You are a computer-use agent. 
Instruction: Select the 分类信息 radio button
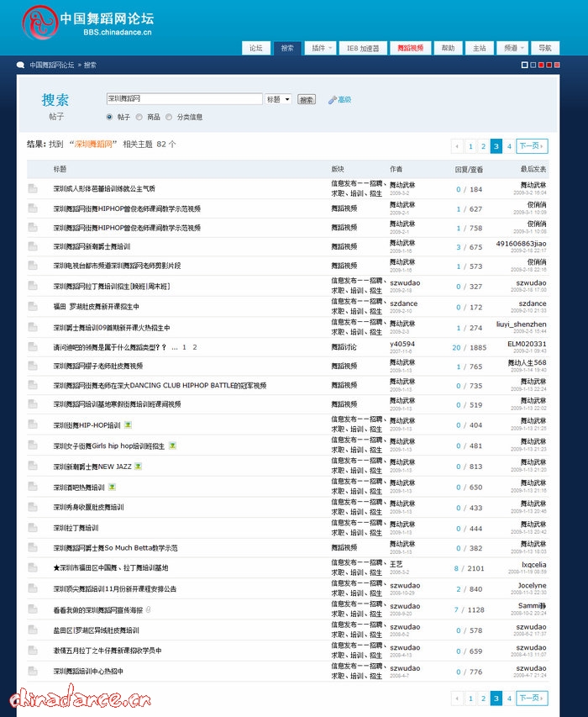[x=169, y=118]
